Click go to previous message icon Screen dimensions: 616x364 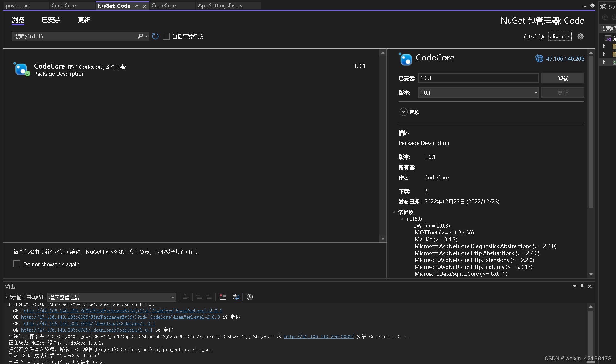(199, 297)
